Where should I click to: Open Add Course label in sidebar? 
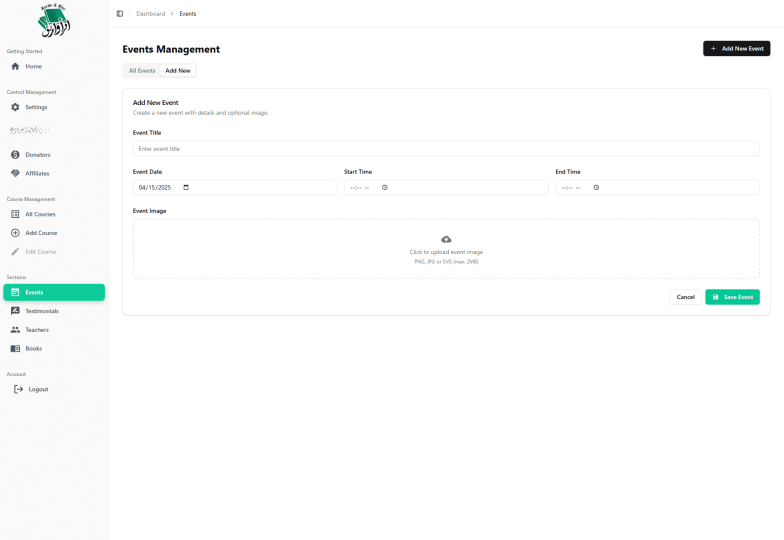pyautogui.click(x=41, y=232)
